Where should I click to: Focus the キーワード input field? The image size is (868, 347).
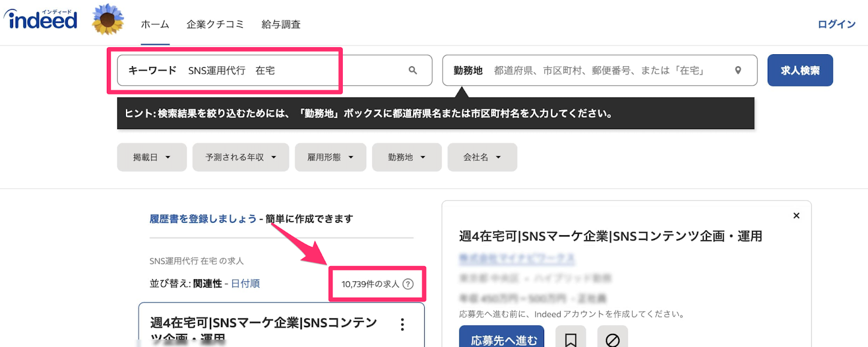tap(275, 70)
